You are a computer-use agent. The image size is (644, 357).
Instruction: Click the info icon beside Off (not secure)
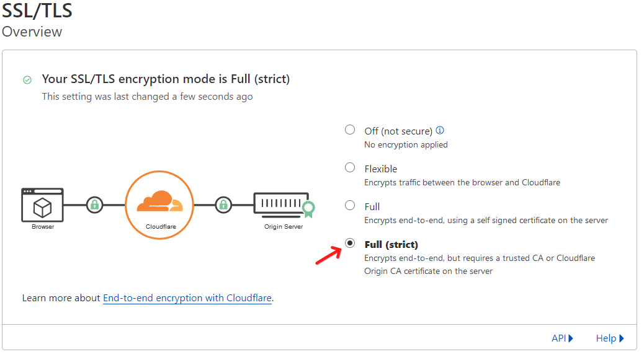click(440, 131)
